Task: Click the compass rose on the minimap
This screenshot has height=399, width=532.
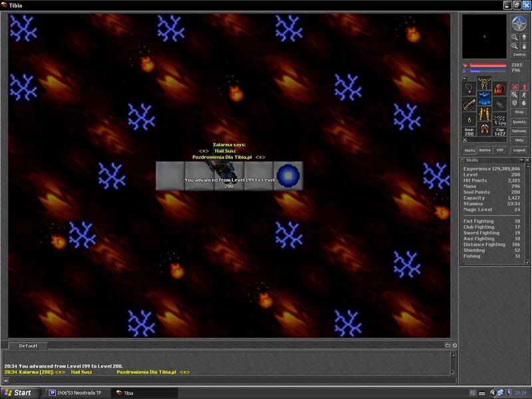Action: pos(519,23)
